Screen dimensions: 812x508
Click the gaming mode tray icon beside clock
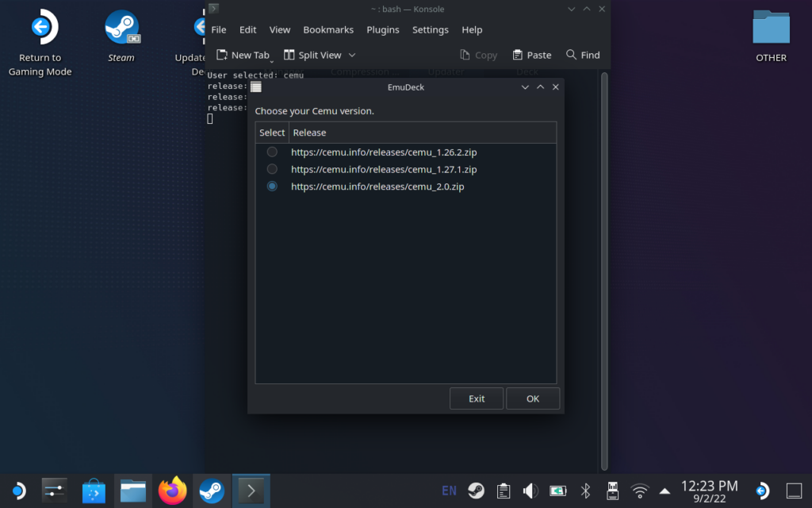click(x=762, y=491)
